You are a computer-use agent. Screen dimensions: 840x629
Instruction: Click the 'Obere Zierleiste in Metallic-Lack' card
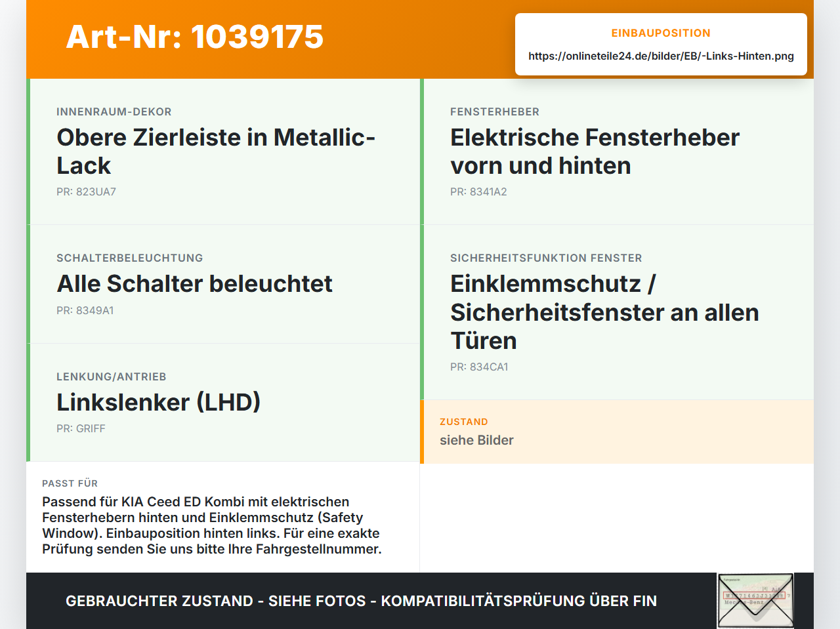click(223, 152)
